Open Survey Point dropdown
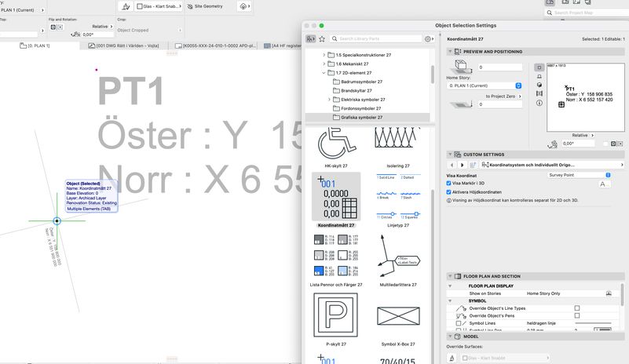Viewport: 629px width, 364px height. (580, 175)
